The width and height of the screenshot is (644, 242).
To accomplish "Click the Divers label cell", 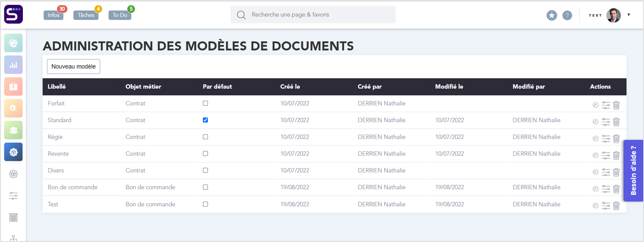I will [56, 170].
